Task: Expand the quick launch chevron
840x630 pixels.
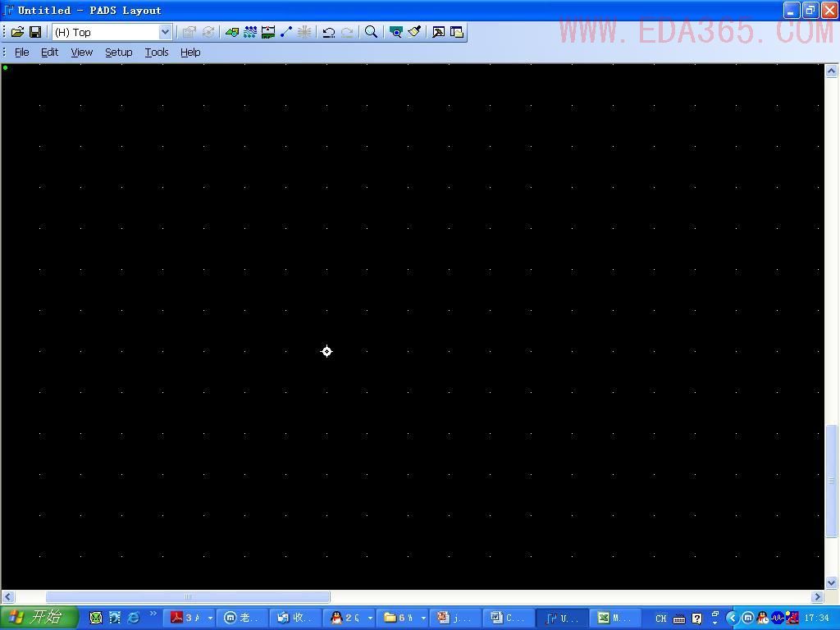Action: [x=153, y=614]
